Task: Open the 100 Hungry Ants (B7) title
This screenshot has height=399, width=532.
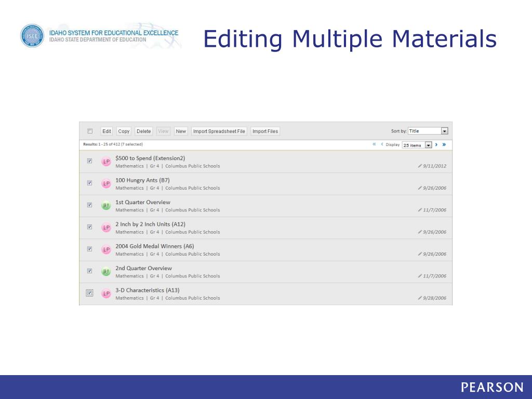Action: point(142,180)
